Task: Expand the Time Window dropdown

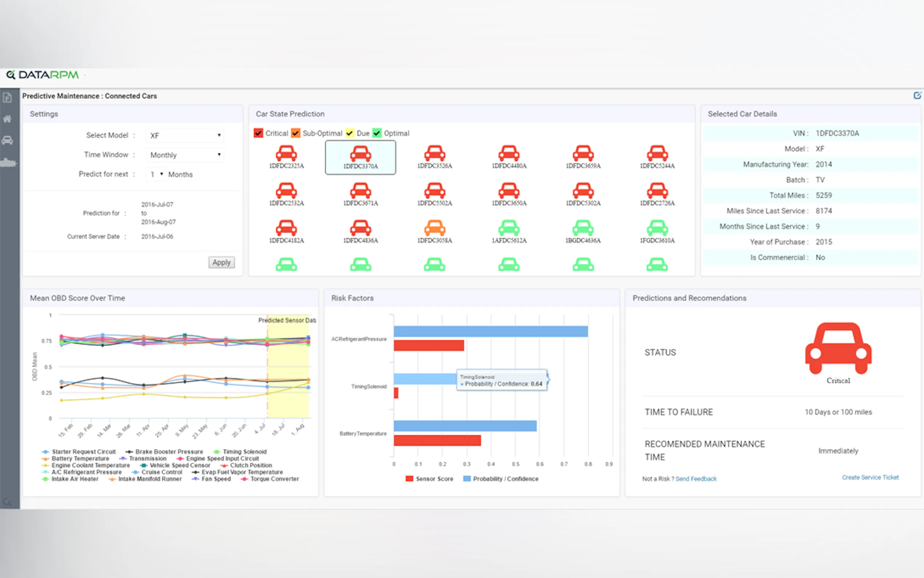Action: pyautogui.click(x=185, y=155)
